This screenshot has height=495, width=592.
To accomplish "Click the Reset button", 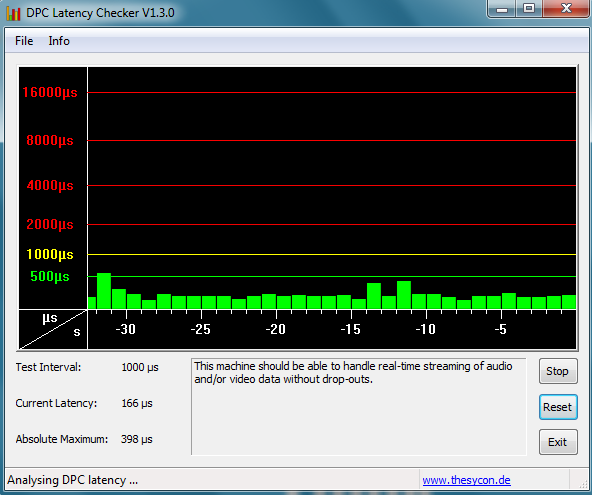I will pos(558,407).
